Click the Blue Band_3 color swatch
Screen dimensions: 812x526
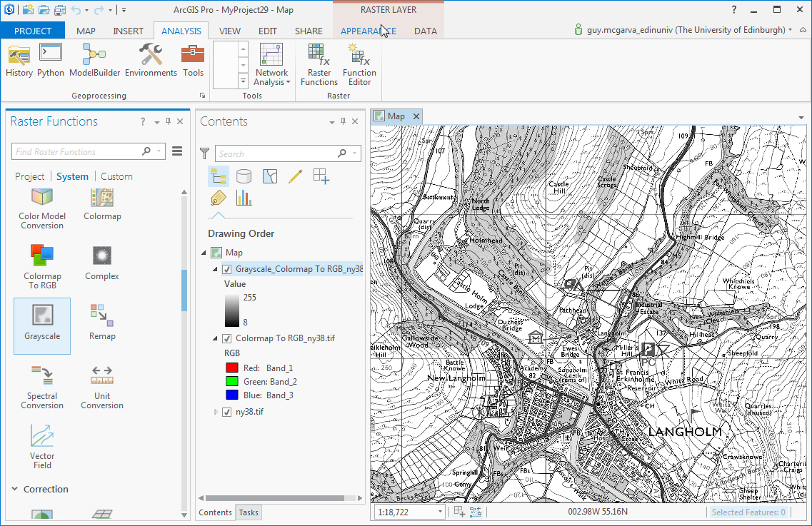coord(232,395)
